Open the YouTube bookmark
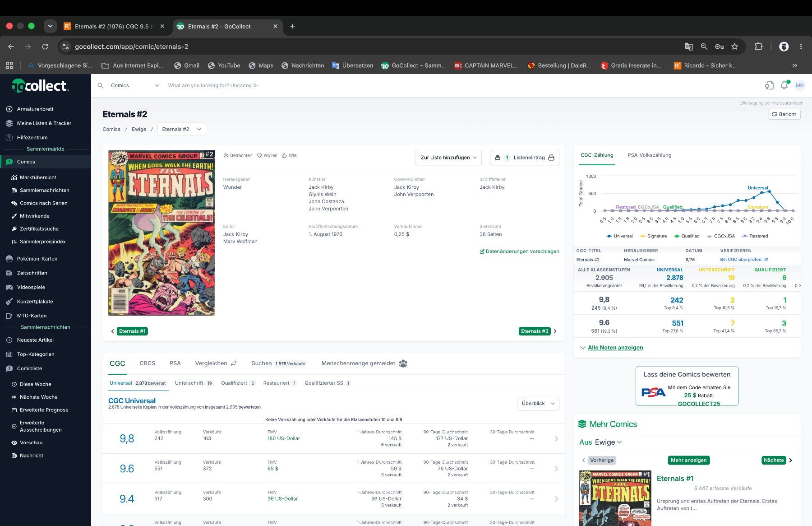 pyautogui.click(x=224, y=65)
